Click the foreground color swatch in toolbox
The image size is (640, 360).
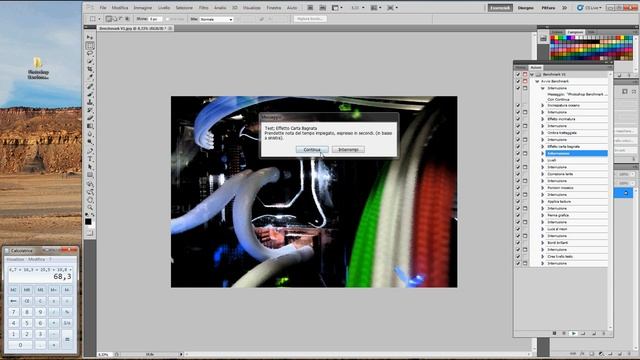coord(88,222)
